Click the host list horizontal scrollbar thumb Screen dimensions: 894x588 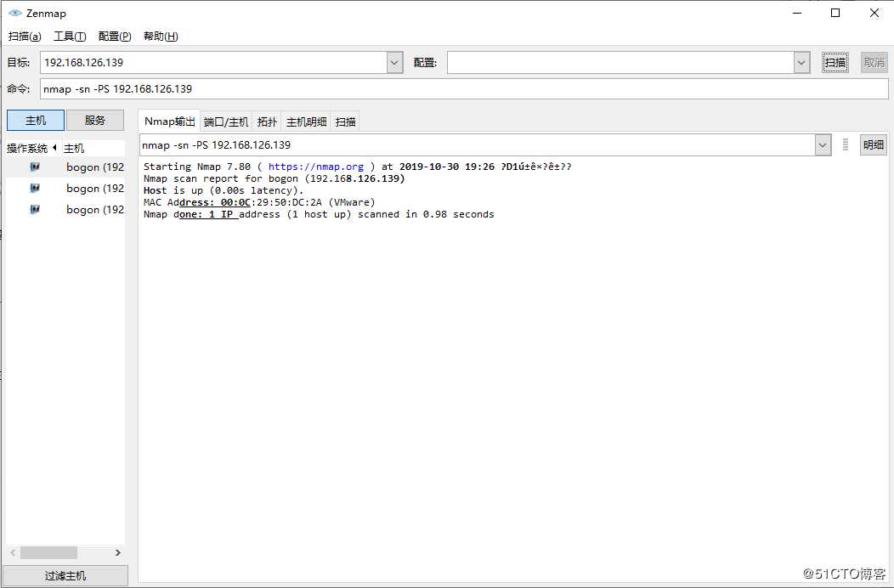[48, 552]
